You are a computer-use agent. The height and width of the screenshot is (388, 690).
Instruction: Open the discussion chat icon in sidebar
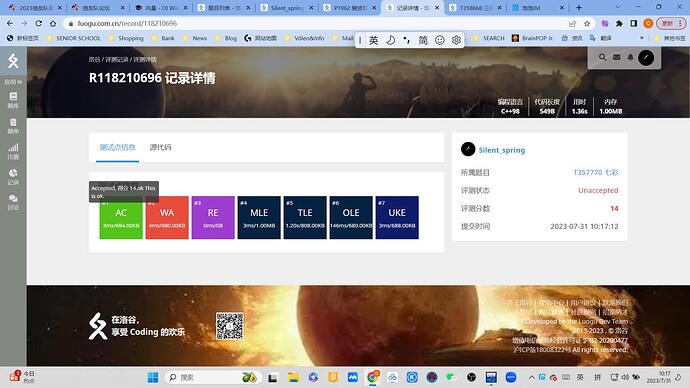click(13, 202)
